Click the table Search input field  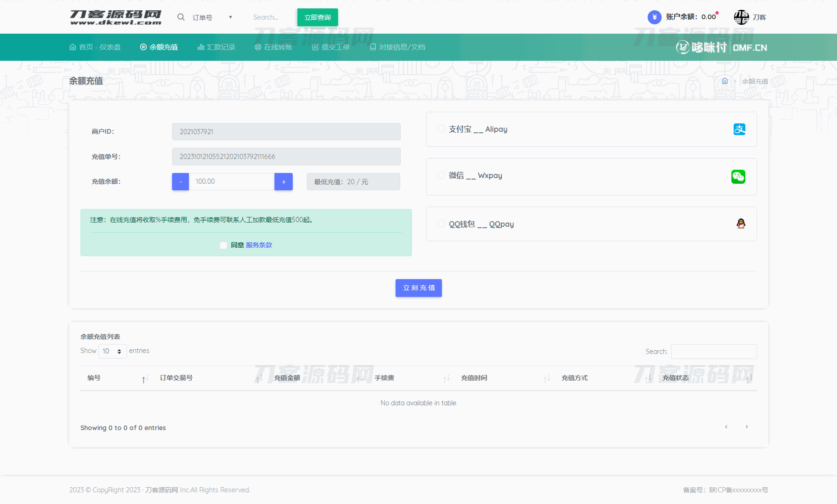(x=714, y=352)
